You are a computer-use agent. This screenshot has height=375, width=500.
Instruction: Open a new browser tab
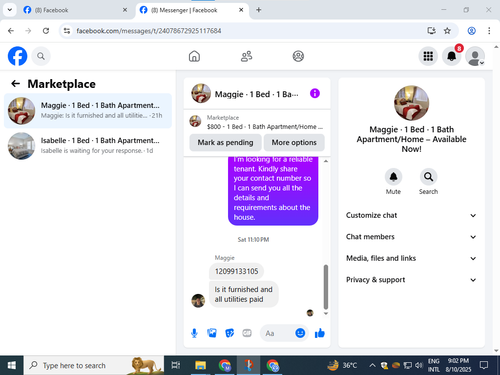coord(259,10)
